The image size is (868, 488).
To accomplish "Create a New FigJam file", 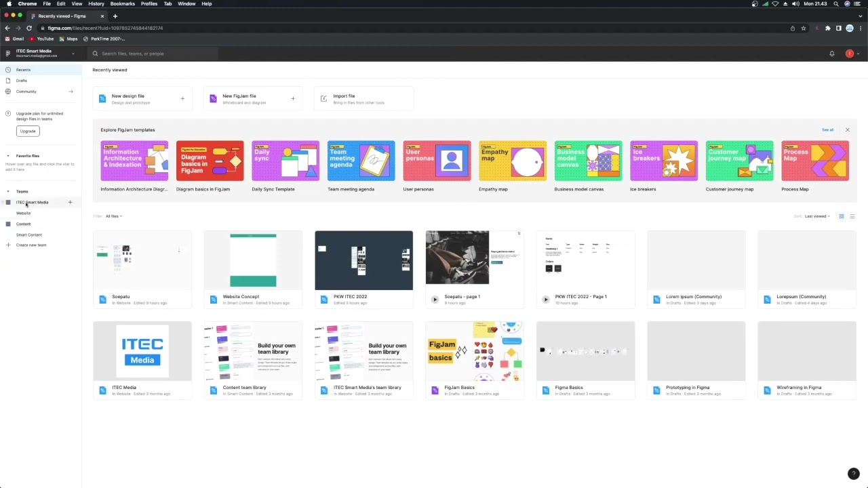I will (x=253, y=99).
